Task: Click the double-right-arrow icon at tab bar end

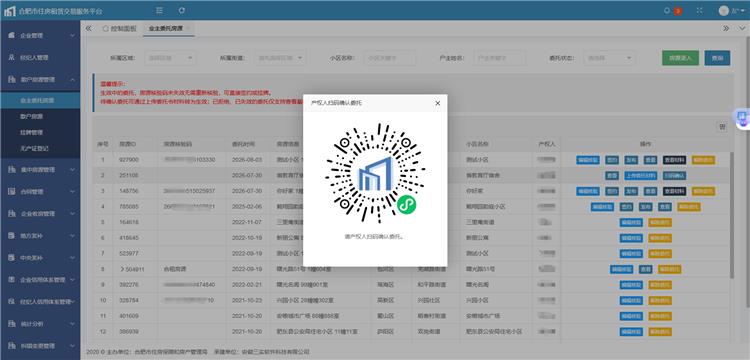Action: click(726, 29)
